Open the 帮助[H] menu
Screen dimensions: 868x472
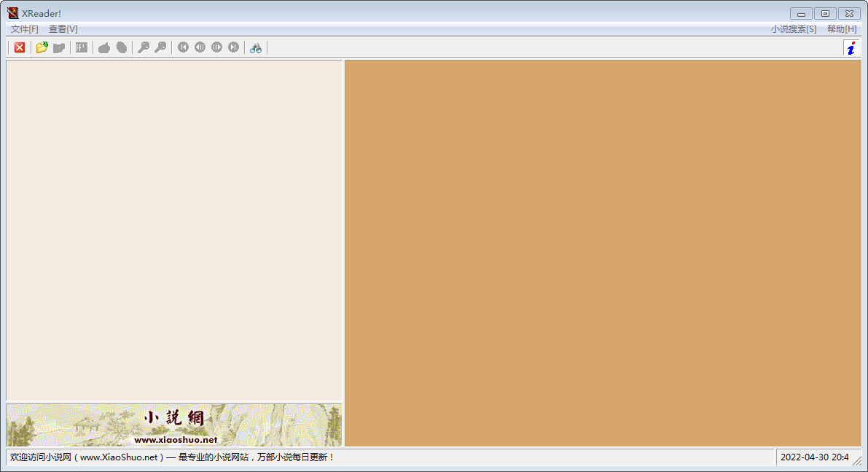842,29
